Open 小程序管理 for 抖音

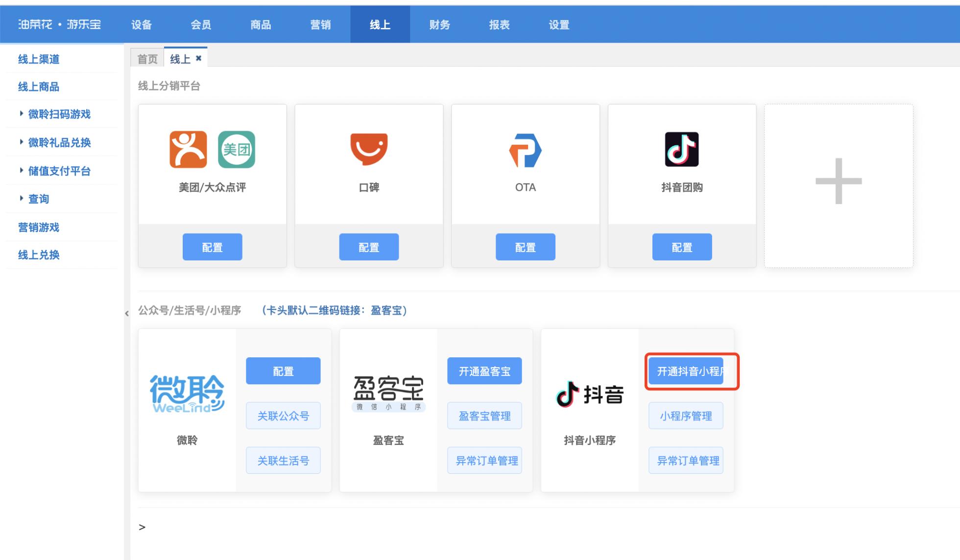pos(686,416)
